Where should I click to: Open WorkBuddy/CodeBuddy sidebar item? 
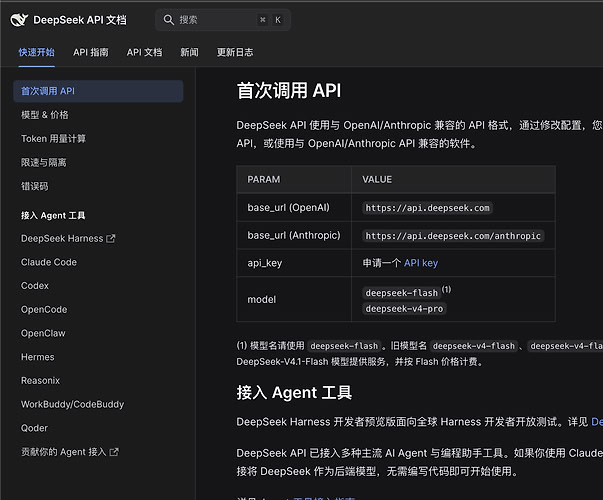point(72,405)
